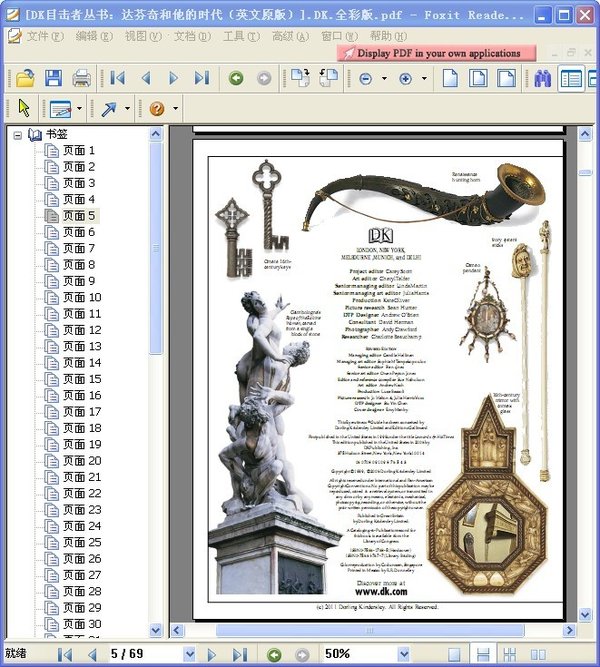Select bookmark 页面 30
Screen dimensions: 600x667
[82, 624]
